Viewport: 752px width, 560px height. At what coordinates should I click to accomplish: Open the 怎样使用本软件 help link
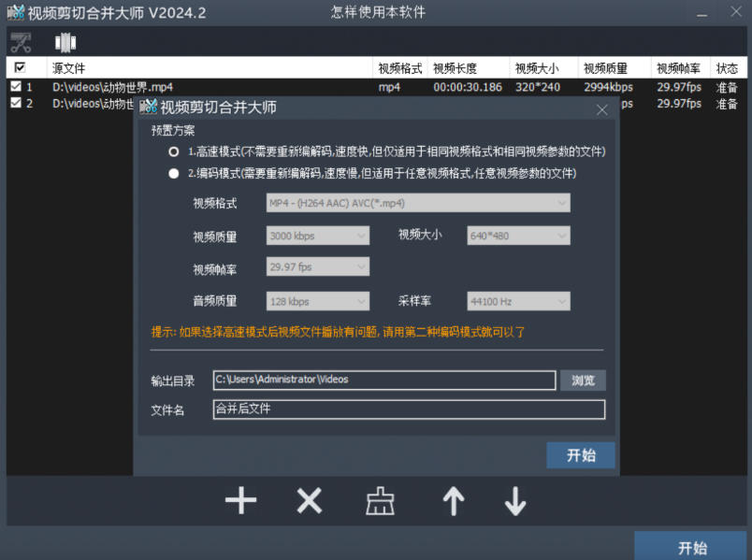pyautogui.click(x=378, y=12)
